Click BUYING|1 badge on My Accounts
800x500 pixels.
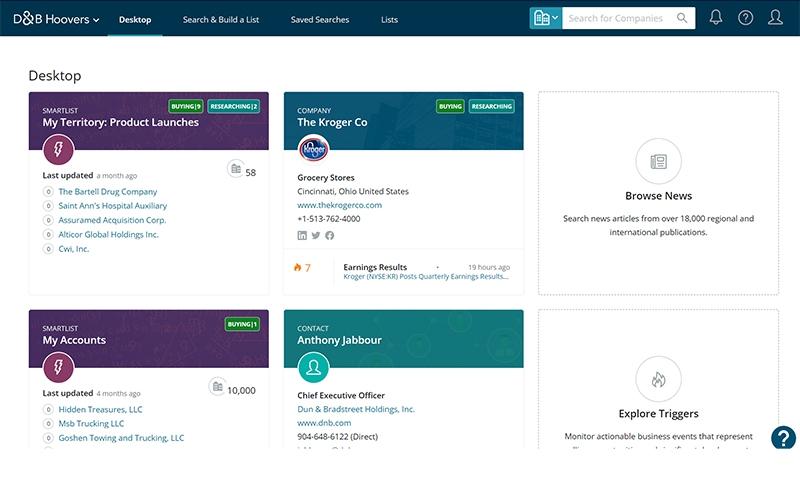[x=242, y=324]
